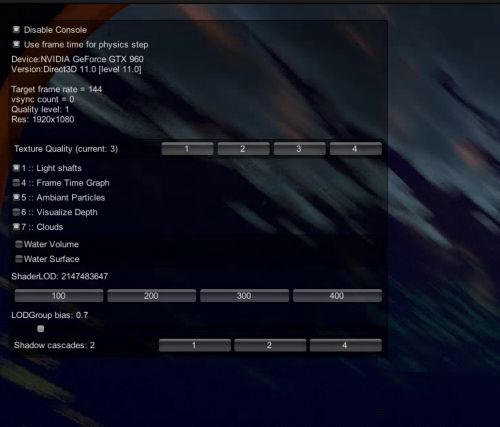
Task: Set ShaderLOD to 400
Action: click(337, 296)
